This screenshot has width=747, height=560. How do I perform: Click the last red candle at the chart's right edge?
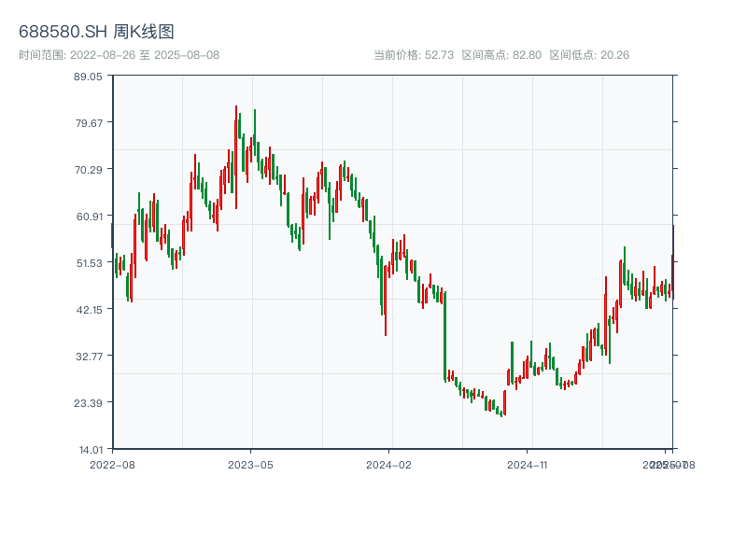click(x=673, y=262)
